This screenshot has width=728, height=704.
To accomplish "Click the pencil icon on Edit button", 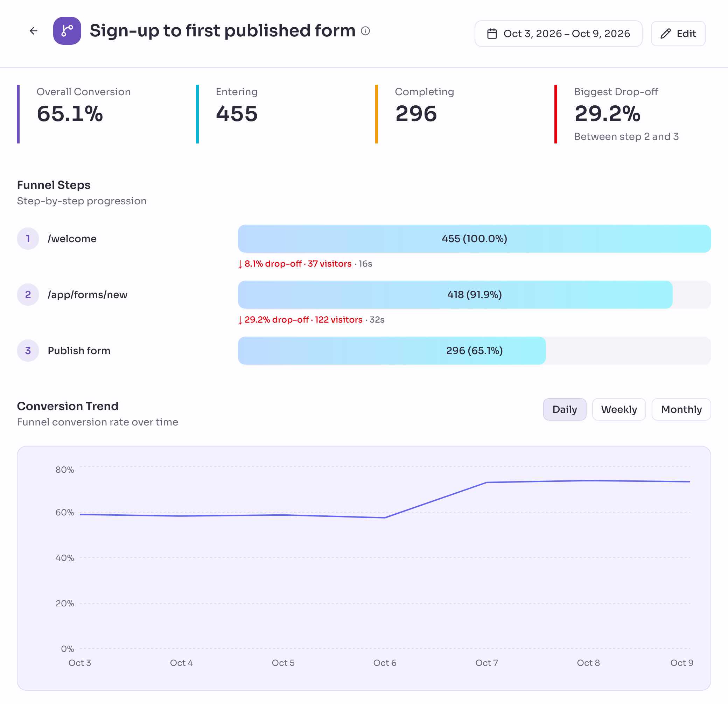I will [x=666, y=34].
